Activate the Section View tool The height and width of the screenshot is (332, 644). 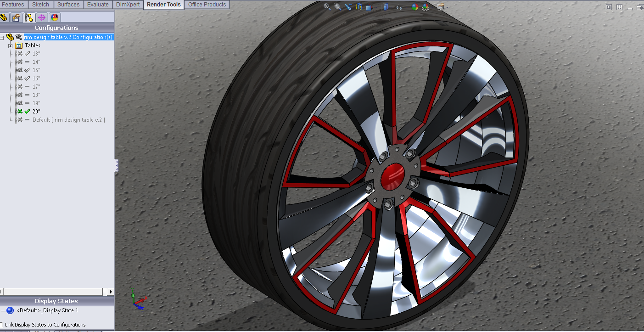(x=359, y=7)
